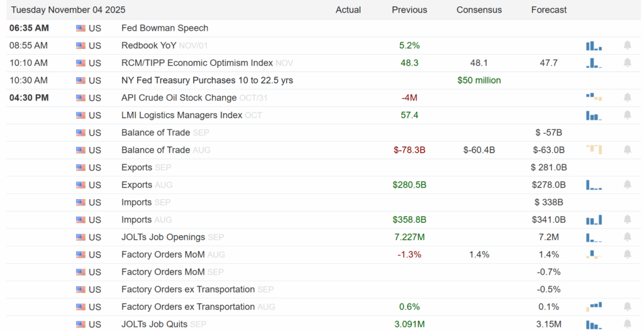Toggle alert bell for Exports AUG
644x331 pixels.
(x=627, y=185)
